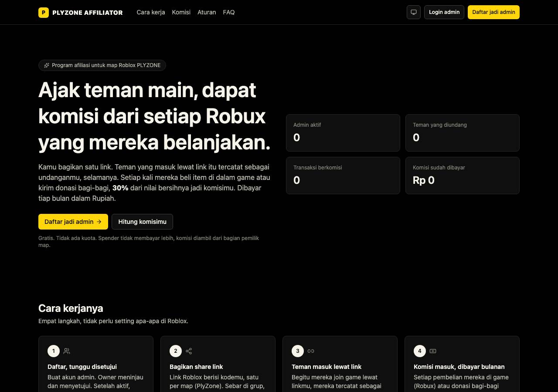
Task: Click the step number 3 circle
Action: click(x=298, y=351)
